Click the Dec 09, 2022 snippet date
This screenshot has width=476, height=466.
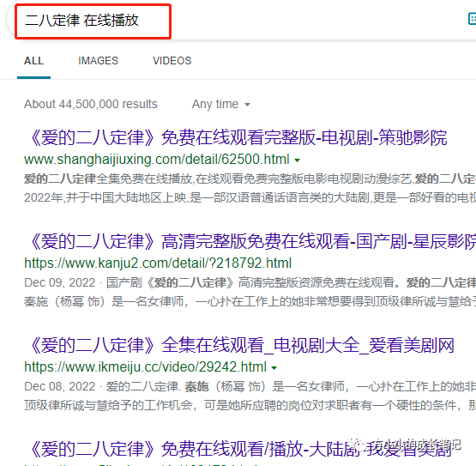click(x=60, y=283)
